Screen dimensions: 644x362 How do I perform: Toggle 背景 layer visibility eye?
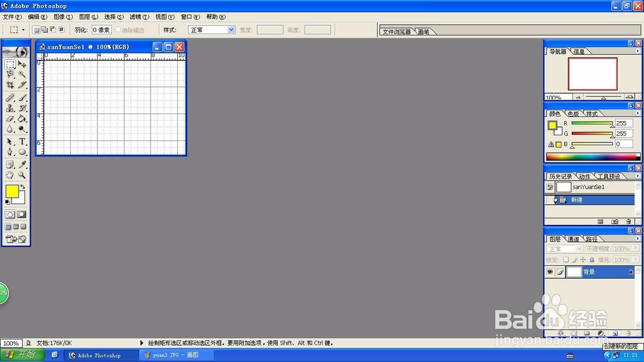549,272
